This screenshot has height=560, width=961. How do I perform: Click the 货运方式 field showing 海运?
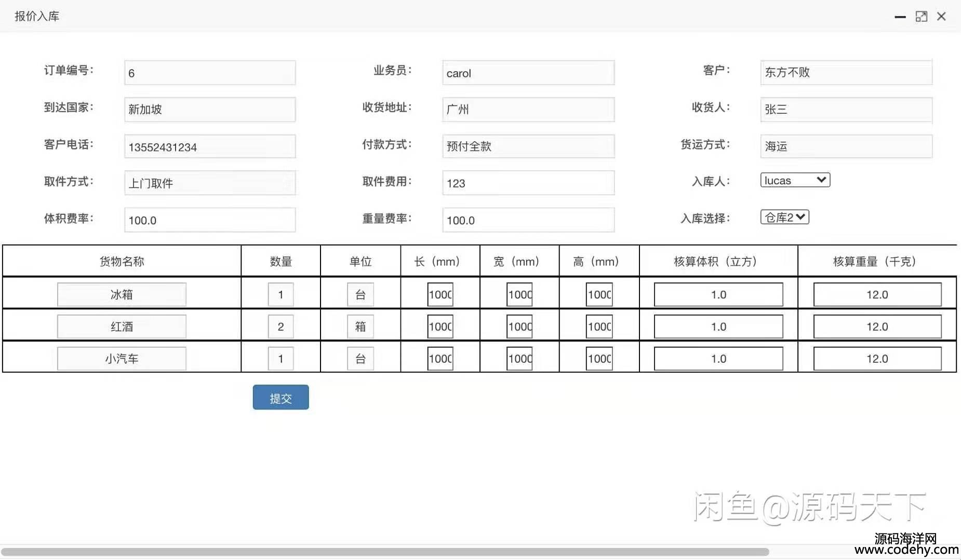click(x=846, y=146)
